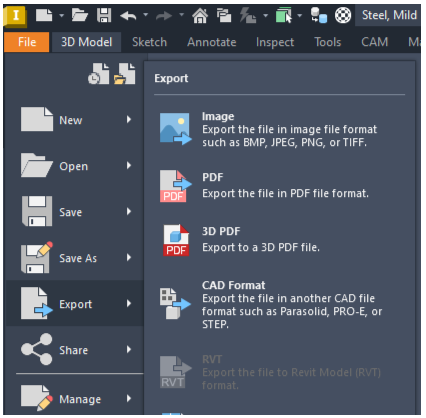Image resolution: width=426 pixels, height=418 pixels.
Task: Click the Appearance sphere icon near material
Action: tap(343, 15)
